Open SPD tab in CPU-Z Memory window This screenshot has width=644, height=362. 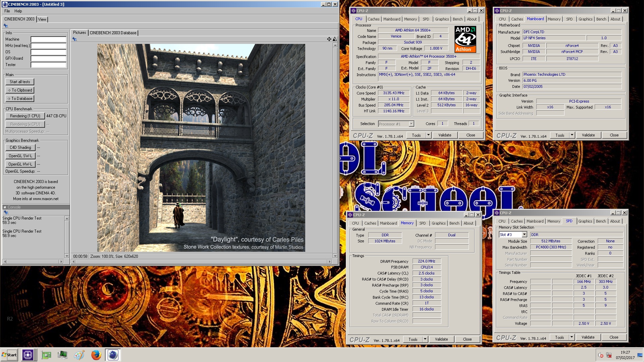pyautogui.click(x=422, y=223)
